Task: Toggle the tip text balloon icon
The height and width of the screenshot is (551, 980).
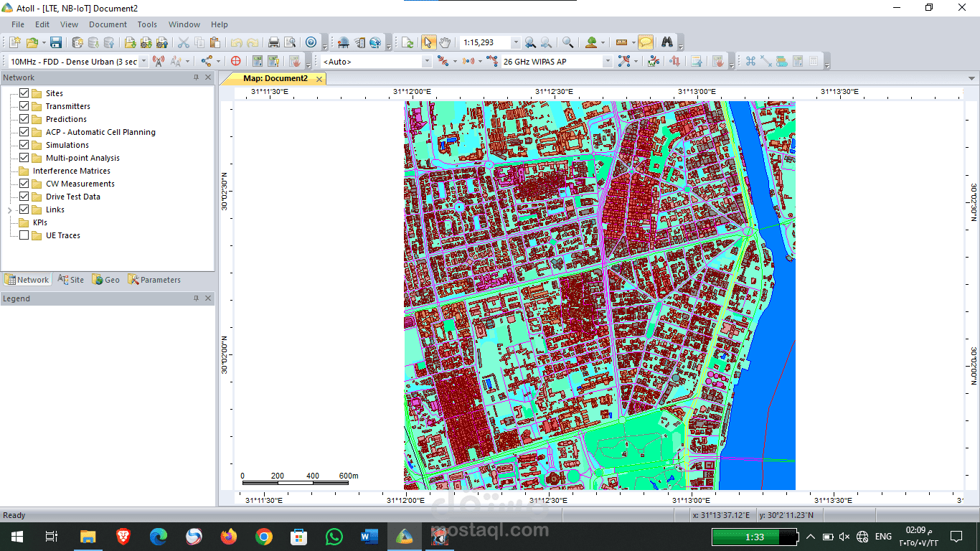Action: pyautogui.click(x=646, y=42)
